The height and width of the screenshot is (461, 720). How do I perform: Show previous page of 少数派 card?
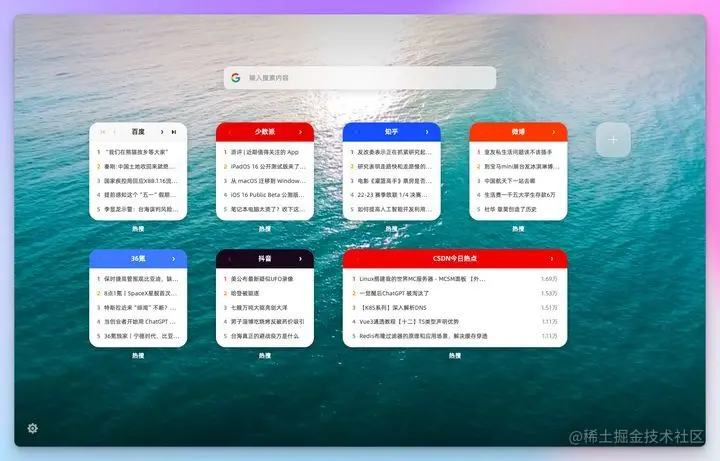point(230,132)
